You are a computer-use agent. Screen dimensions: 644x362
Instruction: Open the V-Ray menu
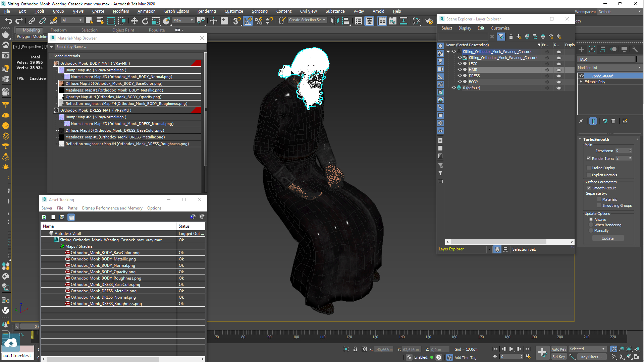coord(359,11)
